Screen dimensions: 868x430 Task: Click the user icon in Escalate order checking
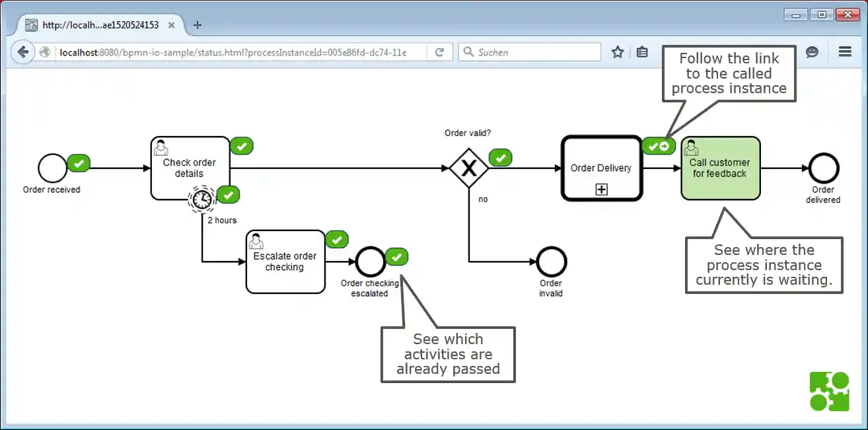point(256,241)
